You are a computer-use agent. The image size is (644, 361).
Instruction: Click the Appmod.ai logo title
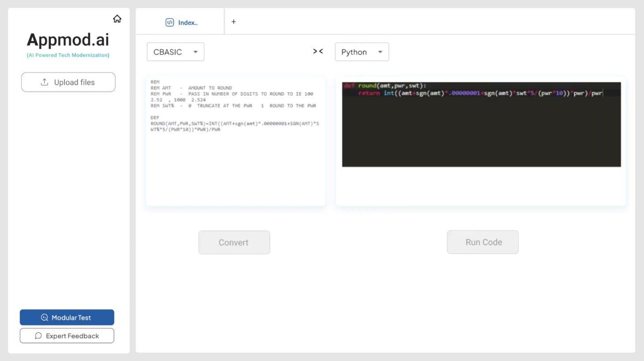click(68, 40)
